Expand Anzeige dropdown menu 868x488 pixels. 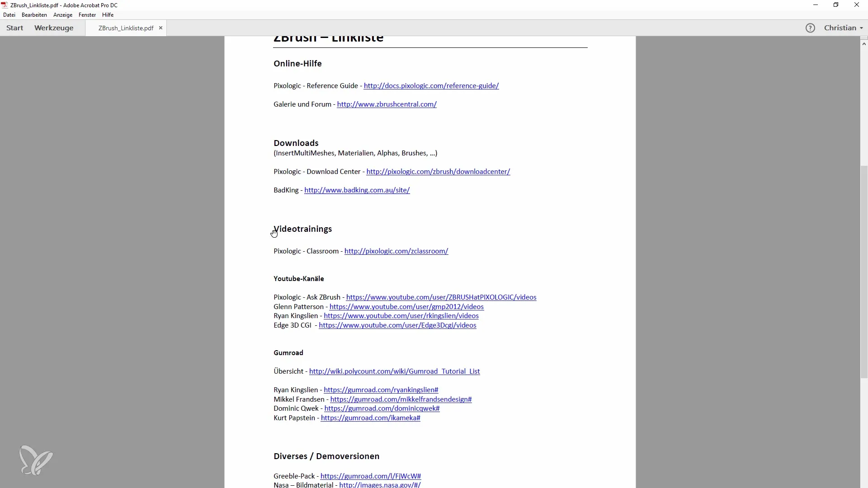point(63,14)
